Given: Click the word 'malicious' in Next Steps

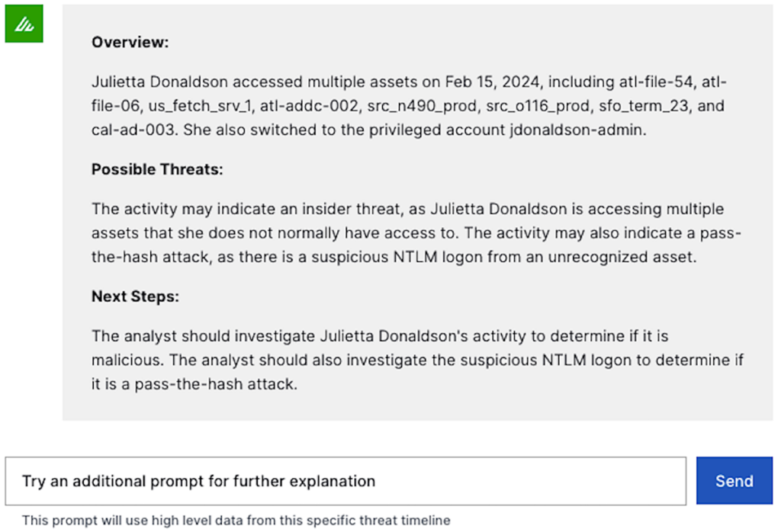Looking at the screenshot, I should pyautogui.click(x=125, y=359).
